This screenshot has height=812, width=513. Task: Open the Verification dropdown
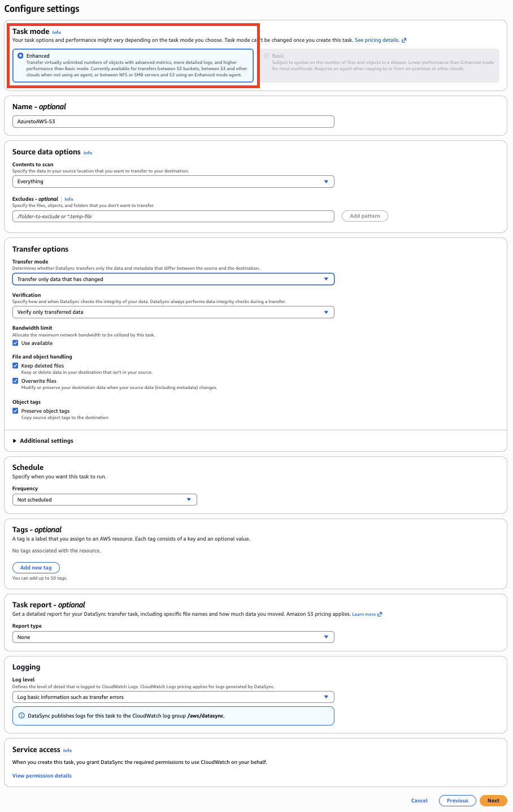[173, 312]
